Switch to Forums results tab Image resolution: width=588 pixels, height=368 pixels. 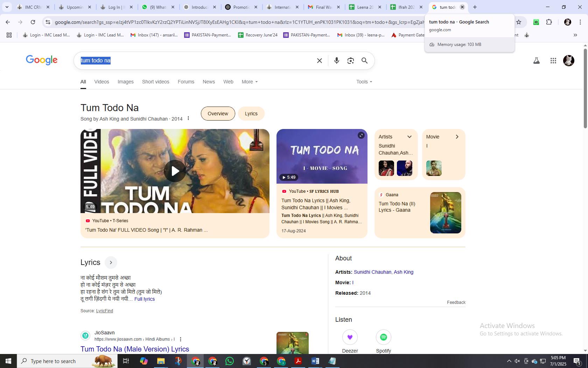pos(186,82)
